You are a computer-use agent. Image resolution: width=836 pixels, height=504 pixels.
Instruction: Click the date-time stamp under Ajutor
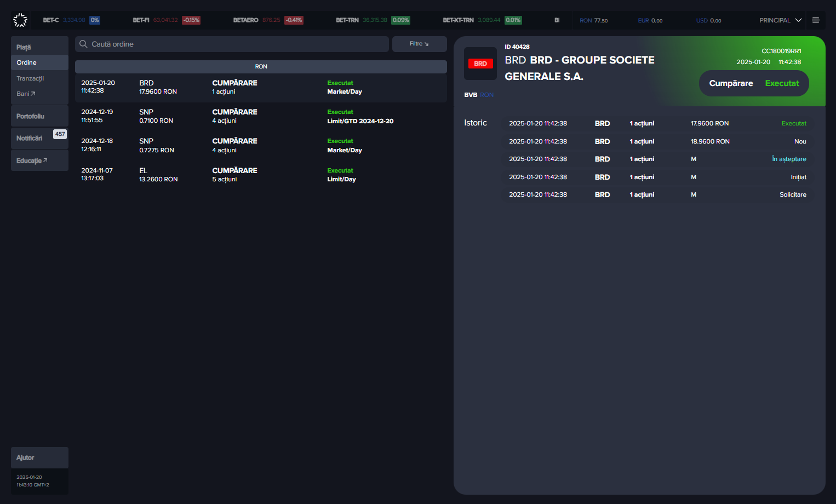tap(33, 481)
